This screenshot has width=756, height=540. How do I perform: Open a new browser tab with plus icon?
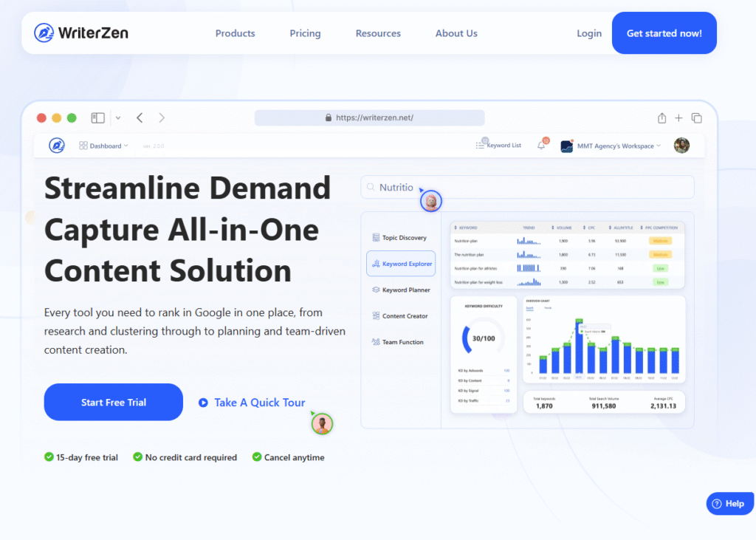(678, 118)
